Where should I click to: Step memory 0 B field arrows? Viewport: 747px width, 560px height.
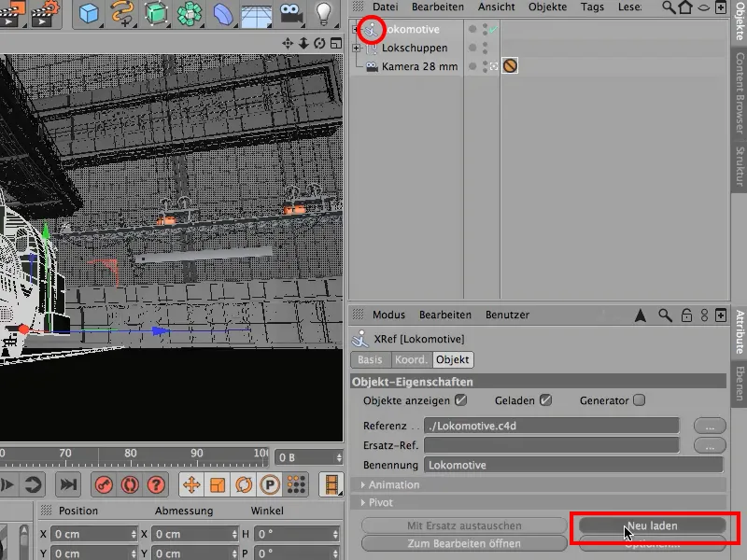tap(339, 457)
